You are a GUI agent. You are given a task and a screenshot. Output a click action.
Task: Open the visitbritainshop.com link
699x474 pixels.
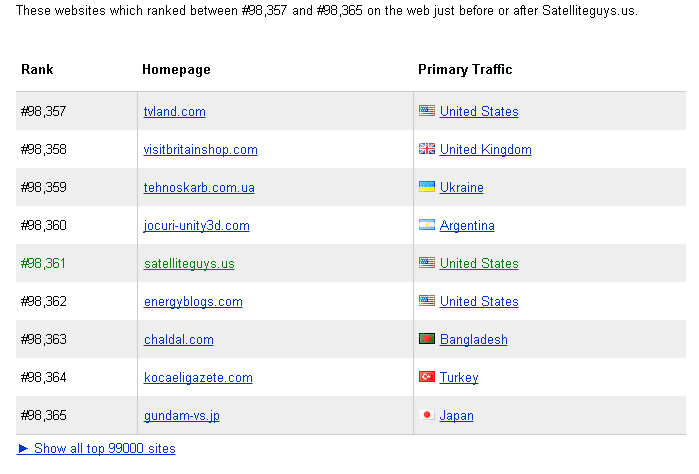pos(201,149)
